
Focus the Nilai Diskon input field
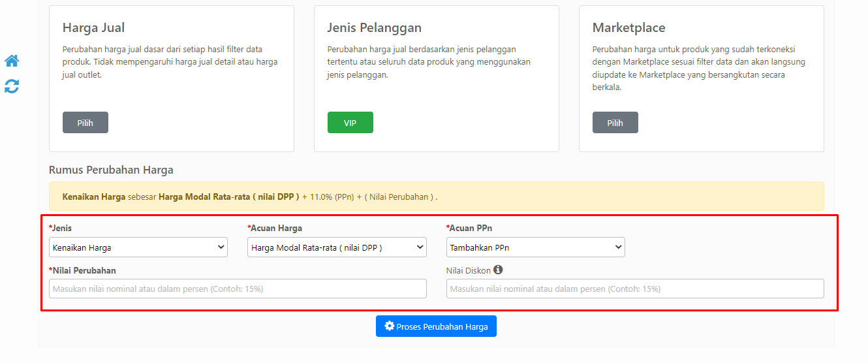[x=635, y=289]
